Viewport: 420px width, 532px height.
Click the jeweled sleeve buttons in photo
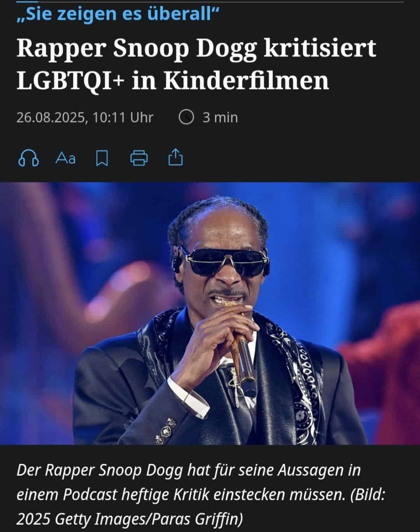(x=165, y=431)
